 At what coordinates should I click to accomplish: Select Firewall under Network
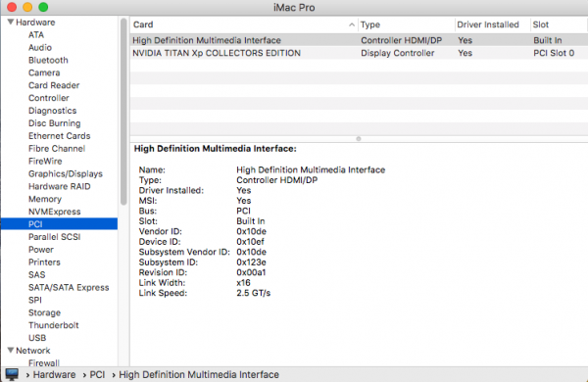[x=44, y=362]
